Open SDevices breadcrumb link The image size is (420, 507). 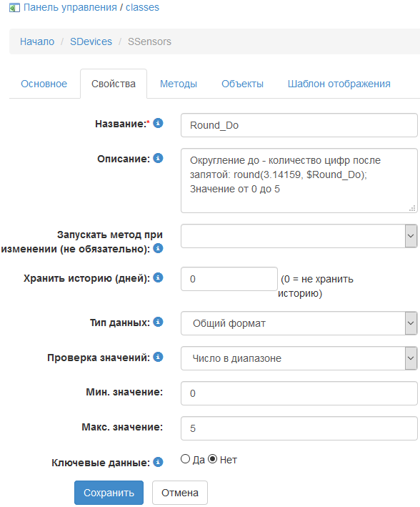91,41
